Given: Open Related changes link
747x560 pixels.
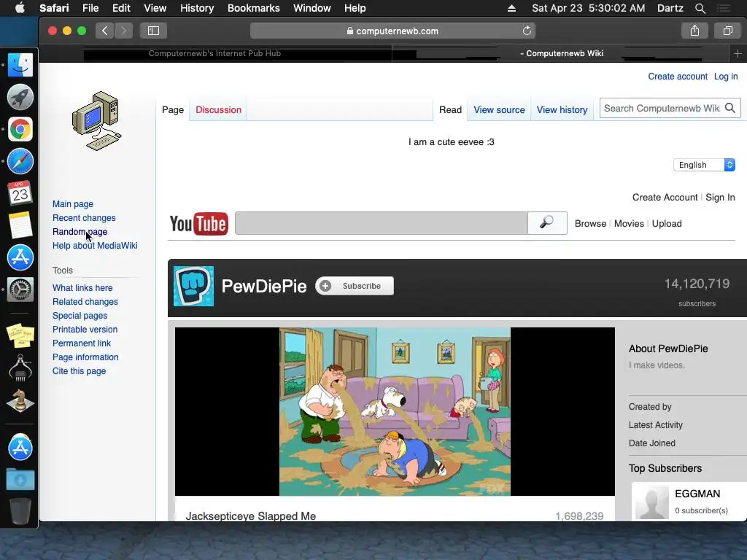Looking at the screenshot, I should 85,301.
